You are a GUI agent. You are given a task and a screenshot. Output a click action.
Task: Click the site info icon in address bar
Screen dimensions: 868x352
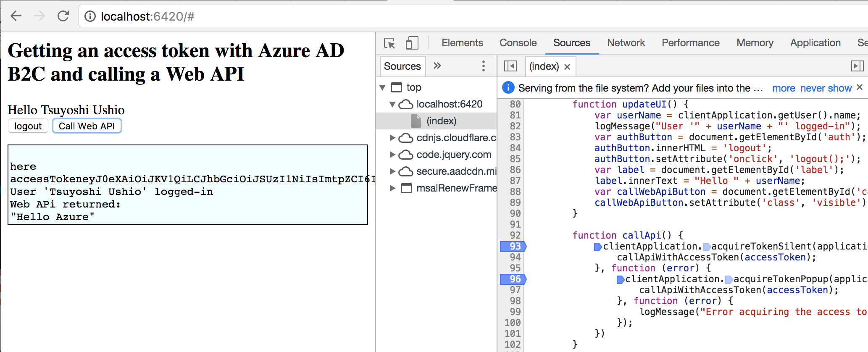click(x=90, y=16)
